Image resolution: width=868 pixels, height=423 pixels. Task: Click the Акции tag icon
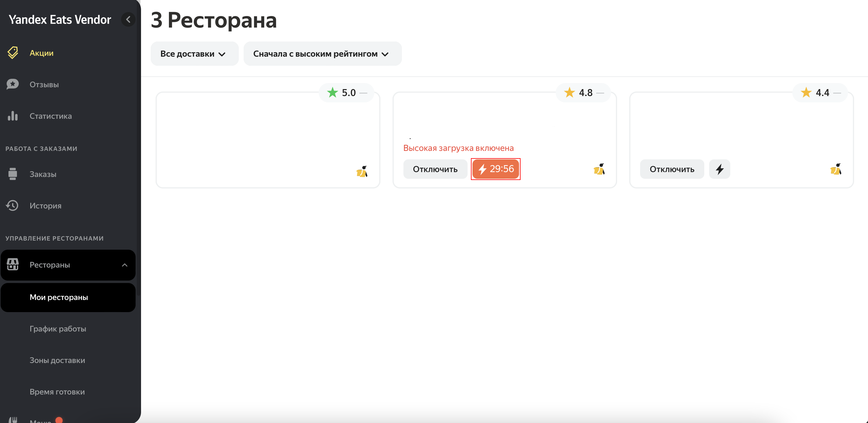point(13,53)
